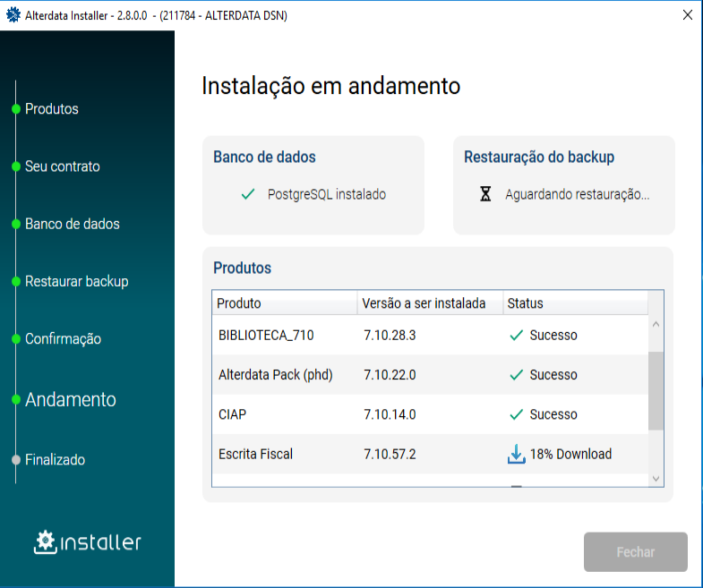703x588 pixels.
Task: Click the green dot beside Banco de dados step
Action: [x=16, y=224]
